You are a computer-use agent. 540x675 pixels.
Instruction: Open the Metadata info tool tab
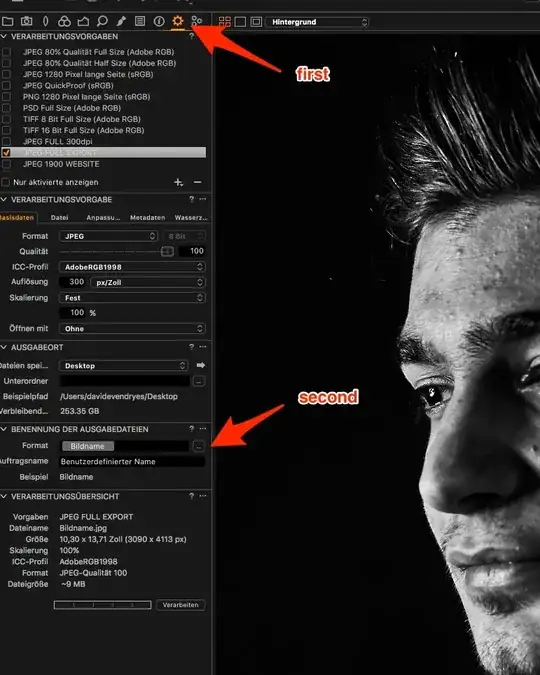[159, 21]
